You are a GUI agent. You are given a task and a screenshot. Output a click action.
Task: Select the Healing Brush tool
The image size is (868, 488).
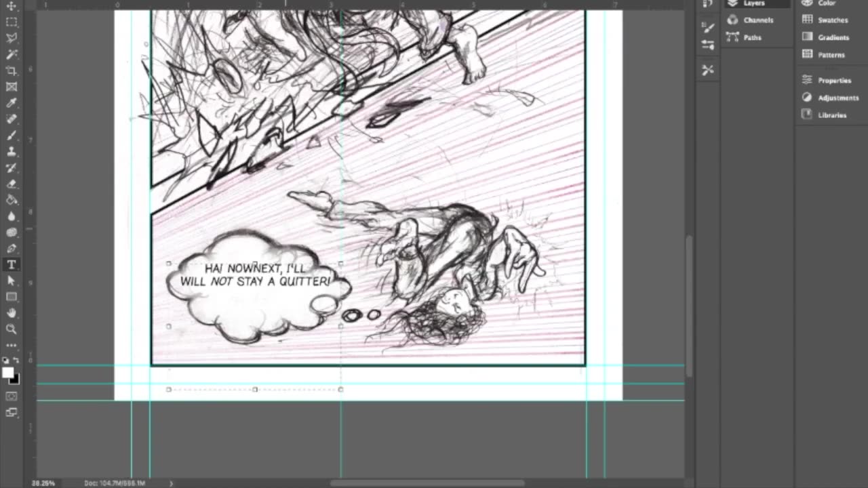pos(12,119)
